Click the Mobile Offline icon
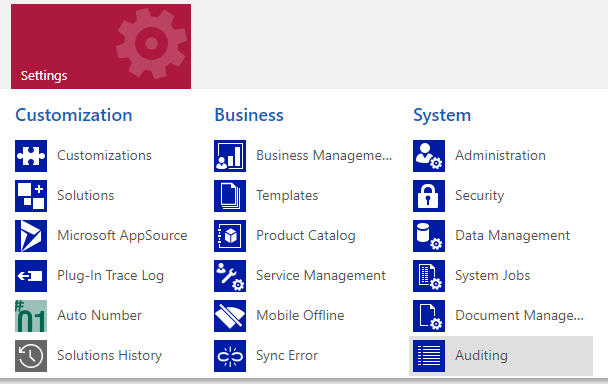 coord(230,316)
